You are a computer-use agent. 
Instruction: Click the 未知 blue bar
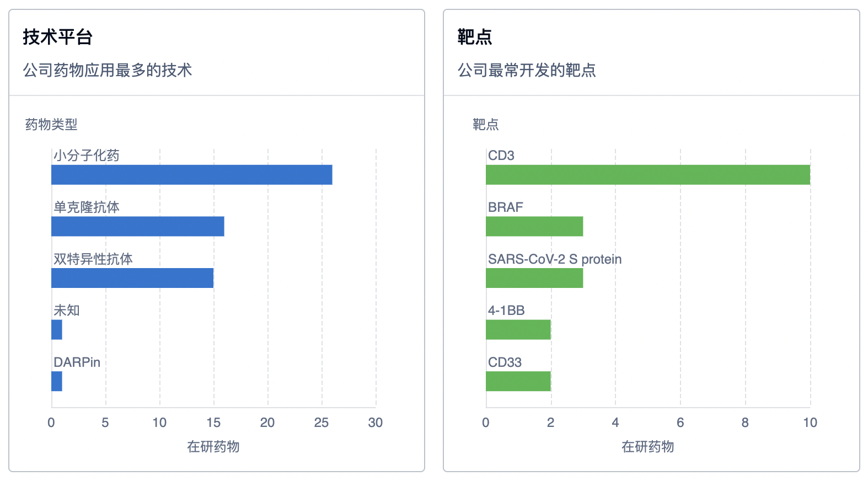click(57, 330)
